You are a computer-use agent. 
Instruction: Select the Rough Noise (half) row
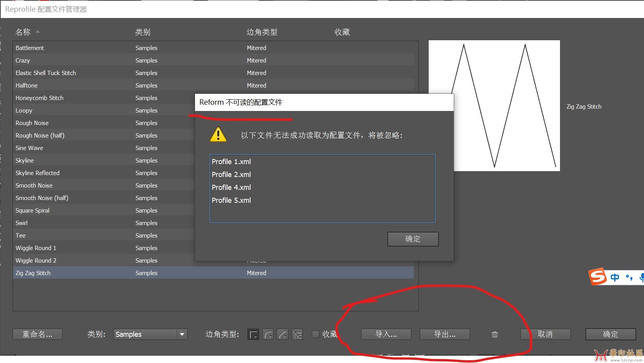(104, 135)
